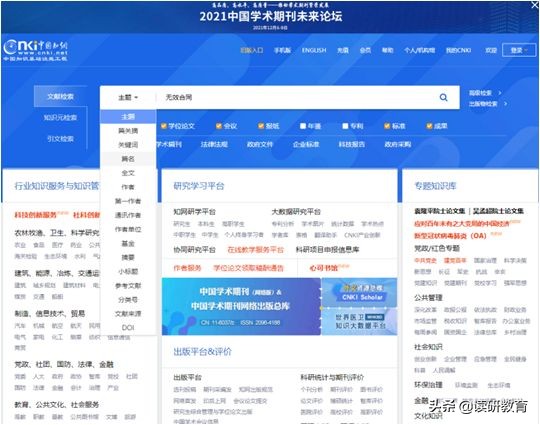Screen dimensions: 540x425
Task: Toggle the 标准 checkbox
Action: click(387, 126)
